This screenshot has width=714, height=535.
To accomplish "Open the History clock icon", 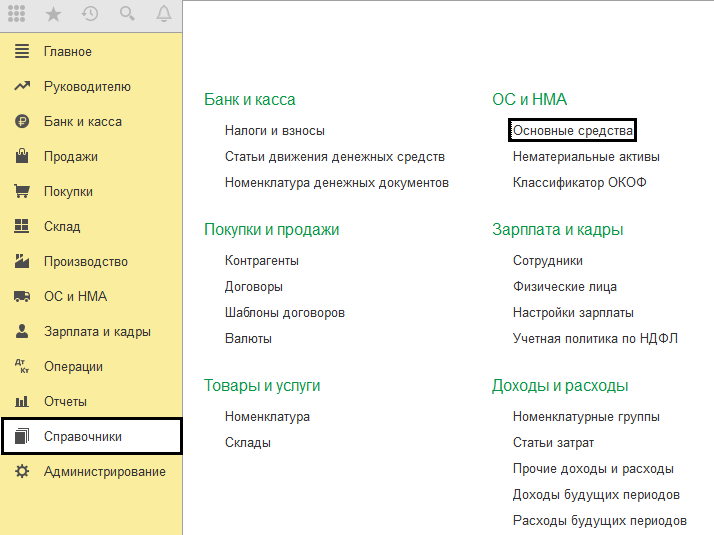I will coord(90,14).
